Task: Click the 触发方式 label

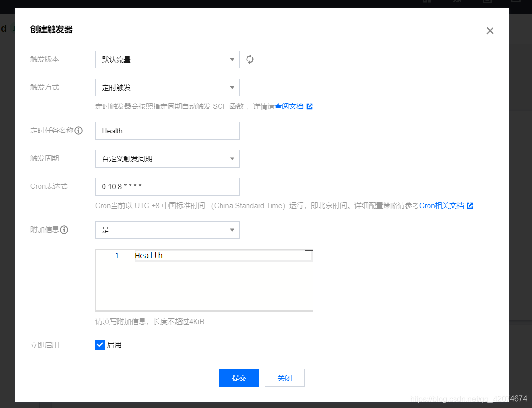Action: tap(44, 87)
